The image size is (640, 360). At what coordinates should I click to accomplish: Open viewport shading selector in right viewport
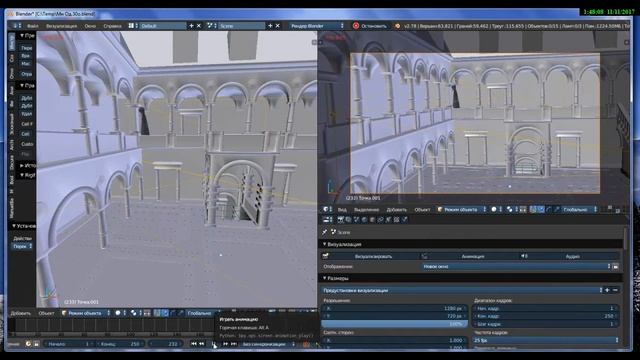click(496, 209)
